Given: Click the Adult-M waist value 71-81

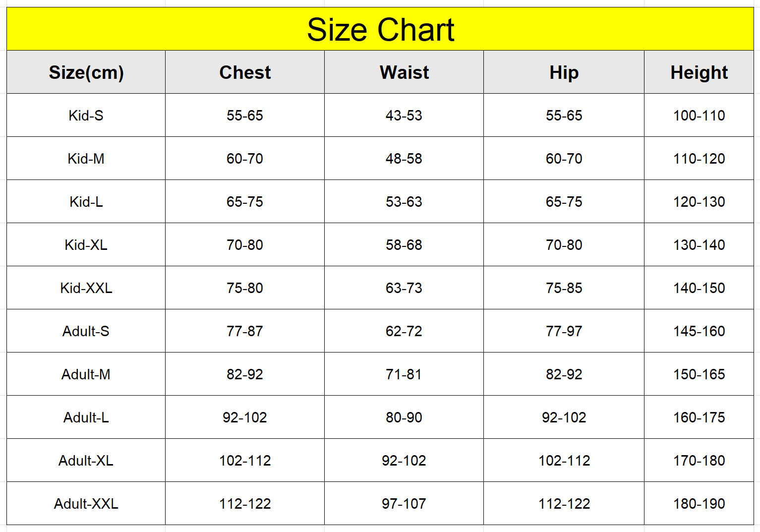Looking at the screenshot, I should click(x=404, y=374).
